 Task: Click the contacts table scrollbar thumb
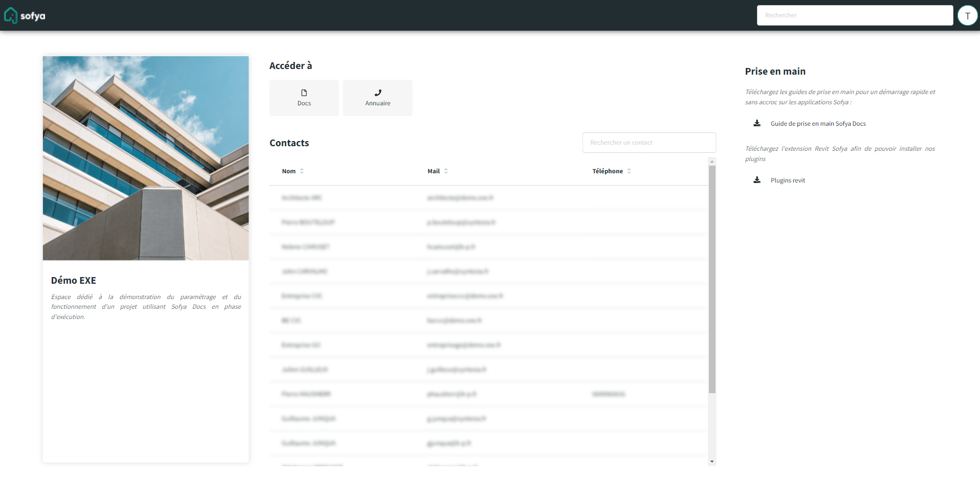click(x=712, y=279)
